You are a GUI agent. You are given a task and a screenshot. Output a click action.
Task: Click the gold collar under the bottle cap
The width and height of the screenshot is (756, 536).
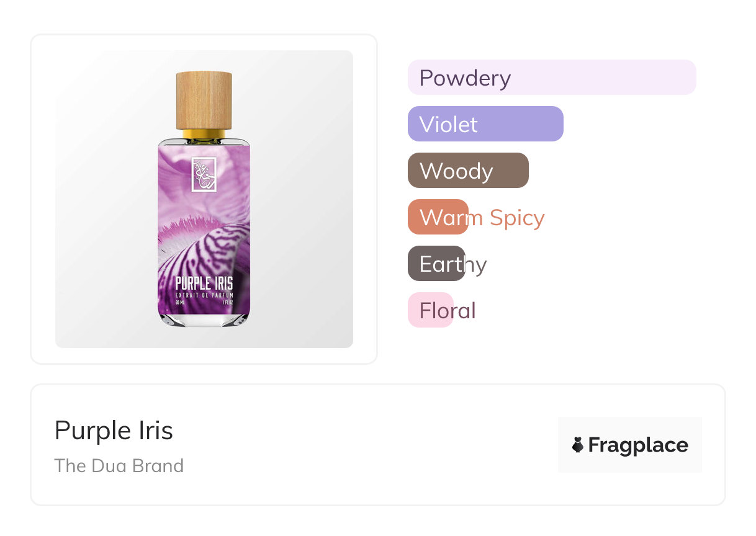pos(204,134)
